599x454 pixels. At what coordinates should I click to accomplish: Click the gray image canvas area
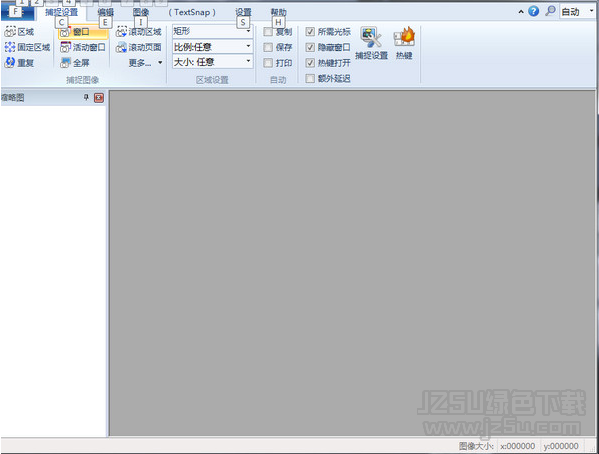click(352, 263)
